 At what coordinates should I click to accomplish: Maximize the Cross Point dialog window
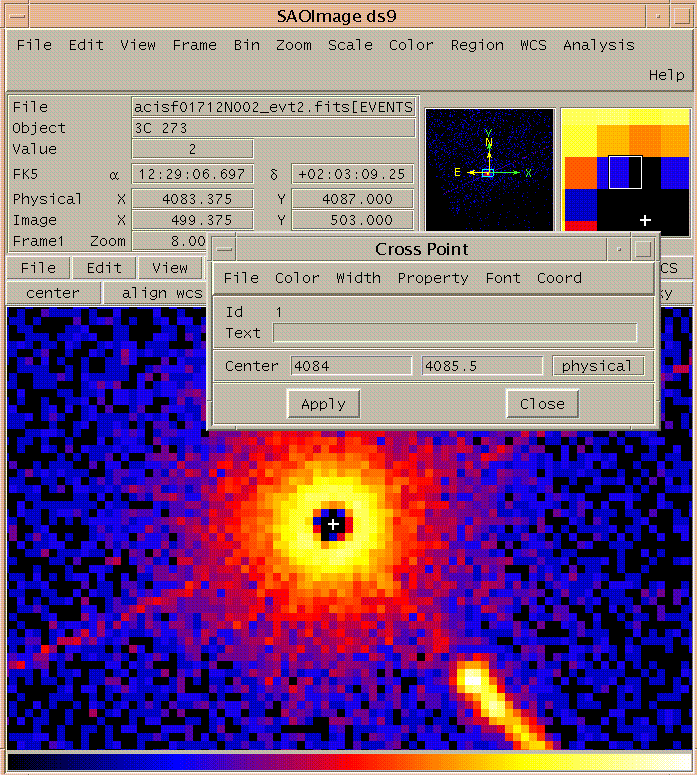(643, 249)
